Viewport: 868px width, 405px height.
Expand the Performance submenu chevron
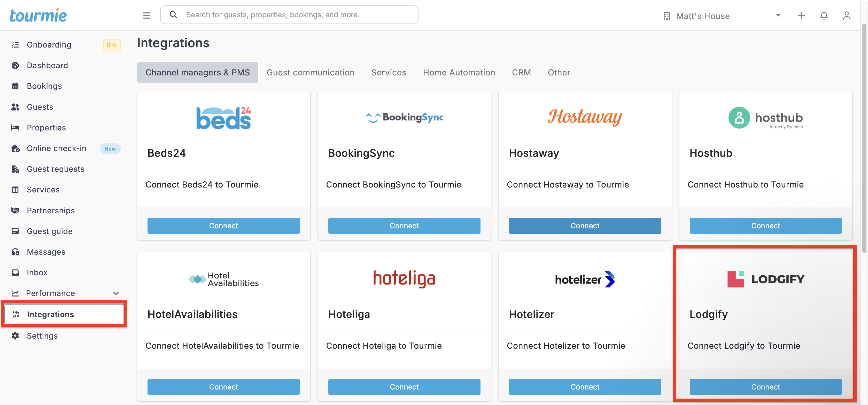116,293
